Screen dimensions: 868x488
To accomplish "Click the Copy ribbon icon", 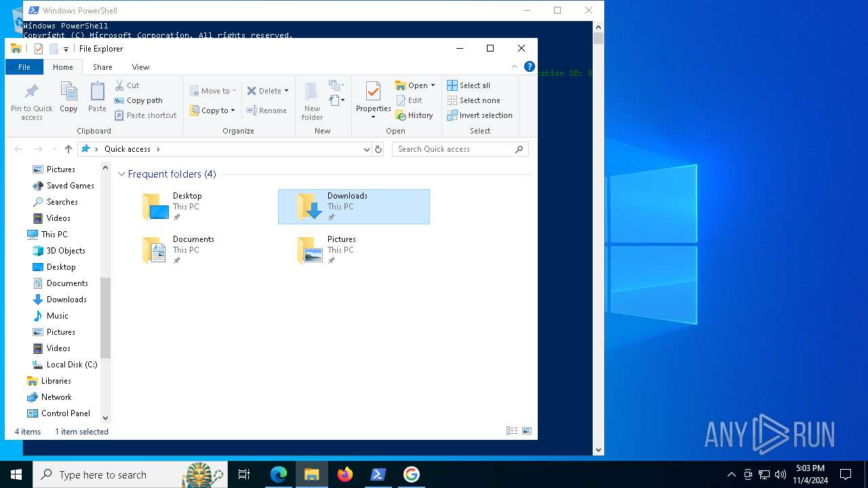I will (68, 97).
